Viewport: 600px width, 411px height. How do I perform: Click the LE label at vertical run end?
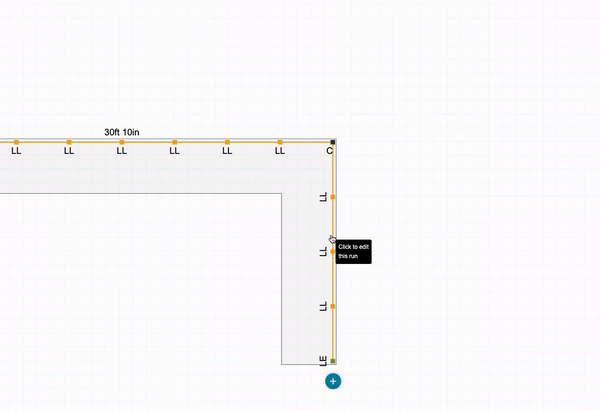323,361
